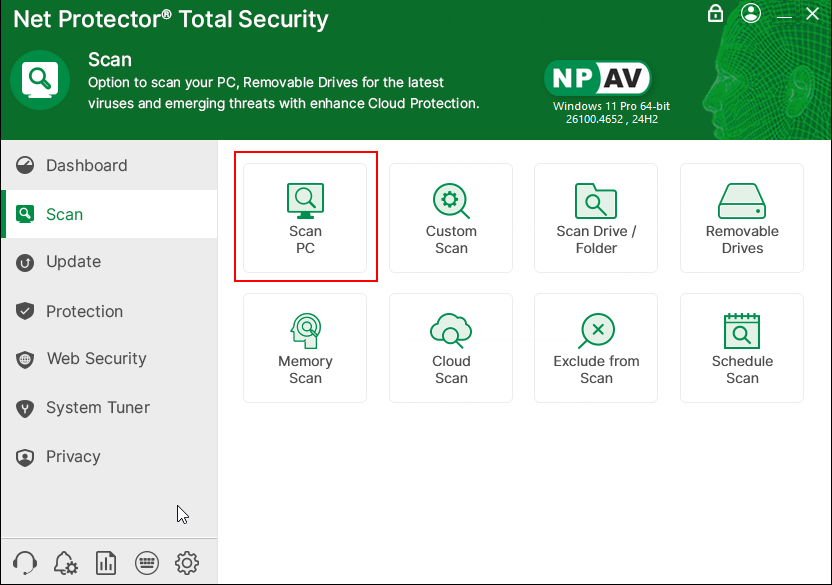Click the headset support icon
Image resolution: width=832 pixels, height=585 pixels.
click(26, 563)
